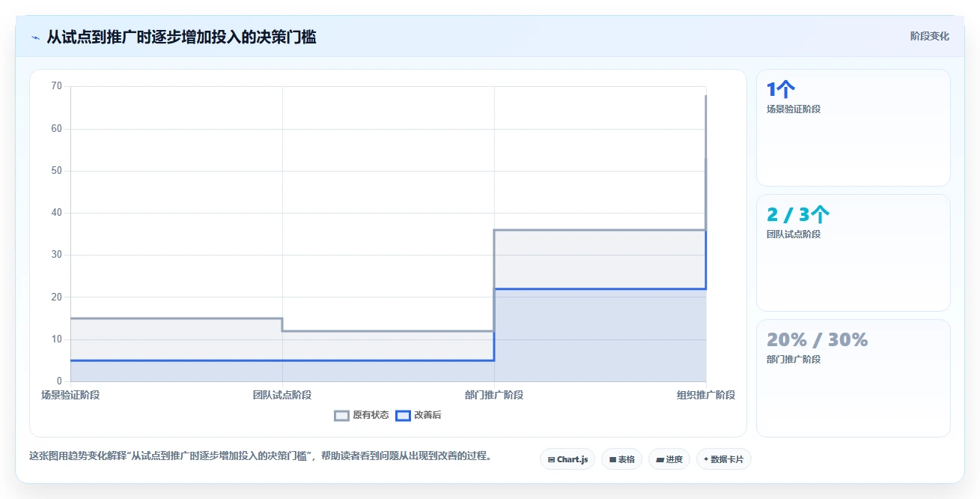Toggle the 改善后 legend series
The width and height of the screenshot is (980, 499).
(x=419, y=415)
